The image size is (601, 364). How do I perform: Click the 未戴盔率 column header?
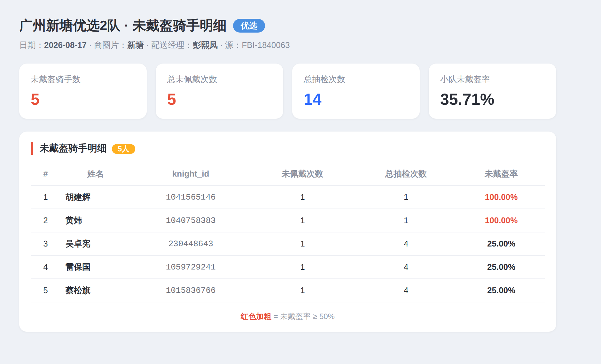(x=501, y=174)
